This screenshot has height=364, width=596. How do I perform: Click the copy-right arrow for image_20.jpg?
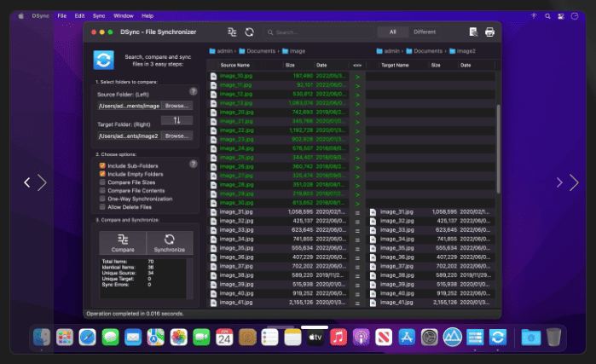pos(357,113)
